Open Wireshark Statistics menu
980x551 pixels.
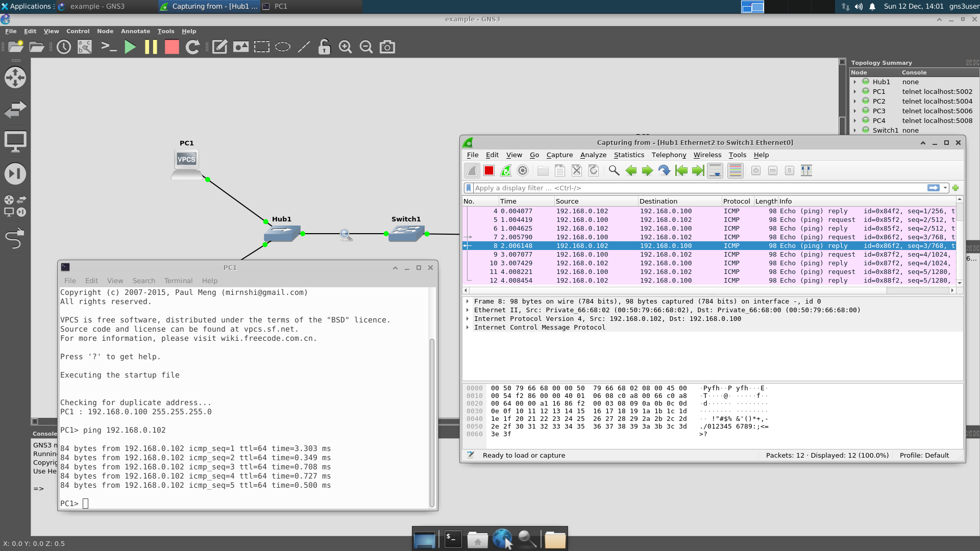(629, 155)
